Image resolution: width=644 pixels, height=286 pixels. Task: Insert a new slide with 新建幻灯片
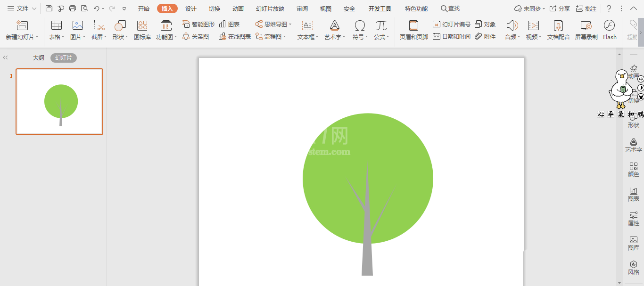pos(22,30)
